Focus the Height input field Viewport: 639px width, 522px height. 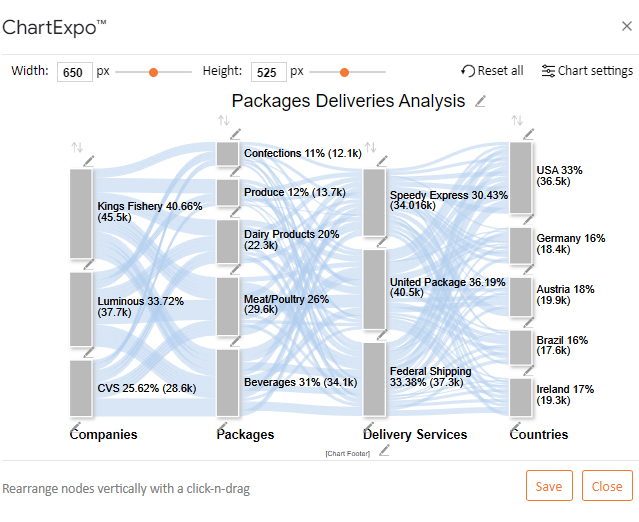(x=269, y=72)
